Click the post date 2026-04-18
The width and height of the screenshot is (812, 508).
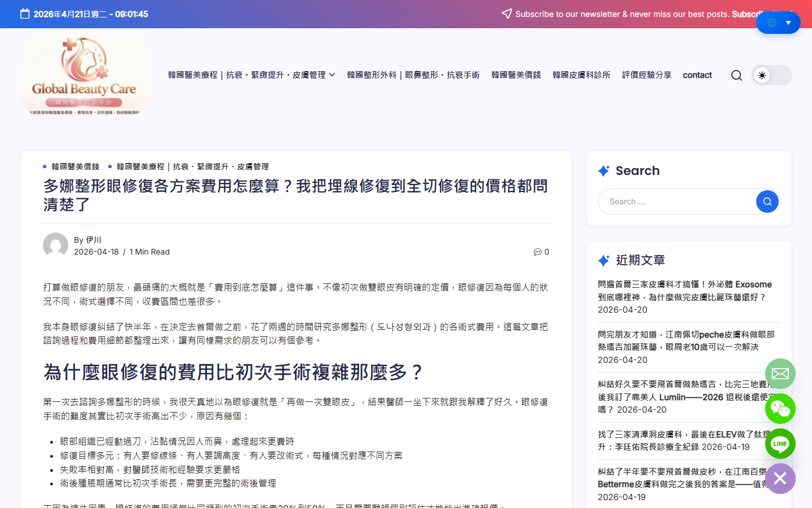[x=96, y=252]
